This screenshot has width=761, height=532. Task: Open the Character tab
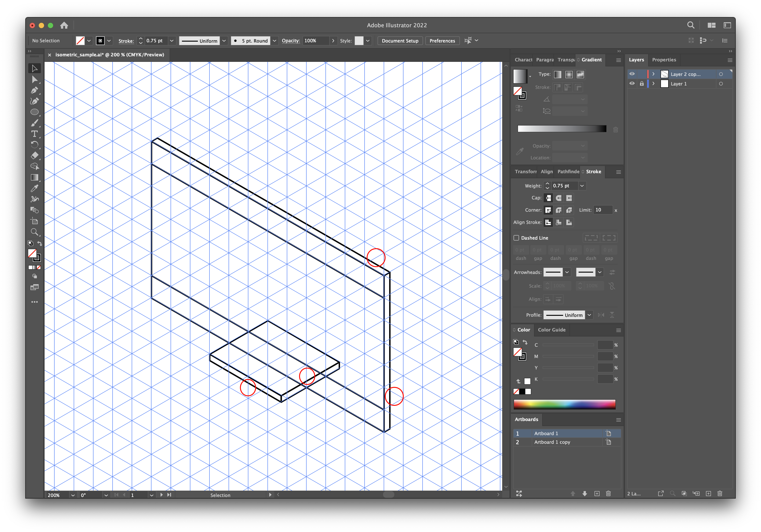pos(523,60)
